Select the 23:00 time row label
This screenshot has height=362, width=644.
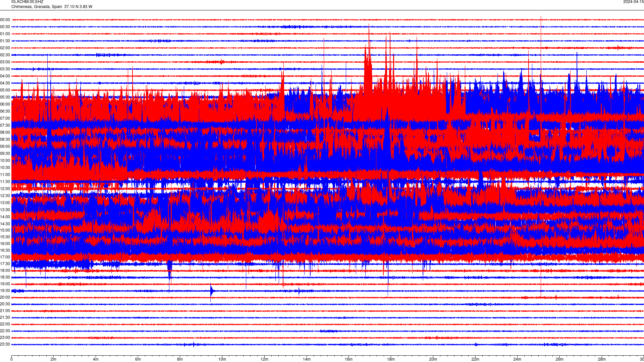coord(5,338)
